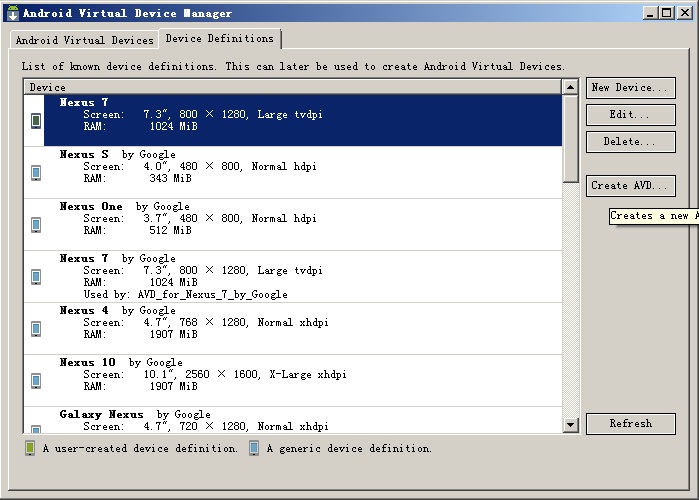Click the Galaxy Nexus device icon
This screenshot has height=500, width=699.
[x=36, y=429]
